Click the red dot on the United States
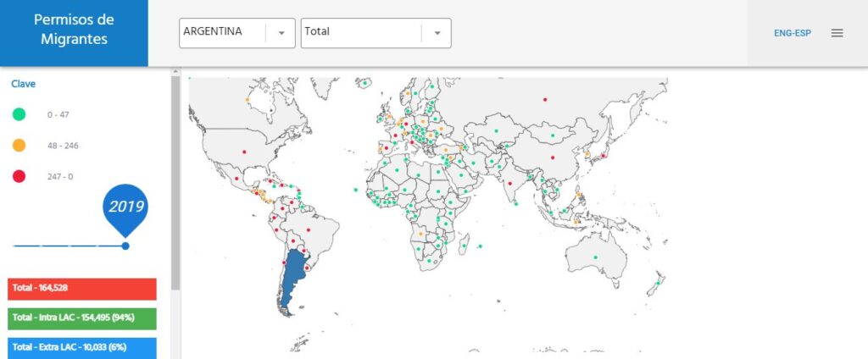The image size is (868, 359). [244, 152]
